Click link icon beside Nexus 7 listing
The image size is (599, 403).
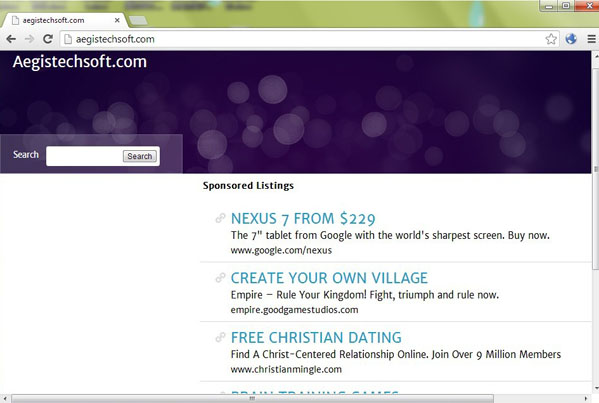220,218
